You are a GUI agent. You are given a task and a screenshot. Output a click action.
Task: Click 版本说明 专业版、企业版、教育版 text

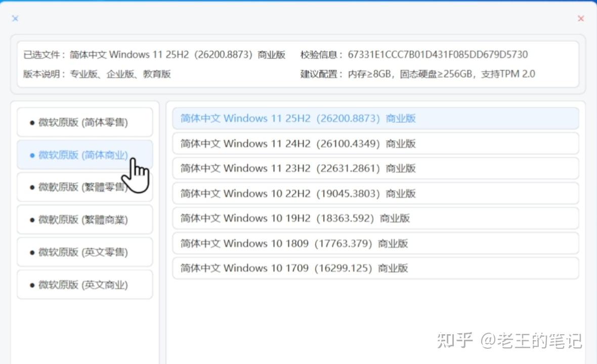tap(120, 74)
